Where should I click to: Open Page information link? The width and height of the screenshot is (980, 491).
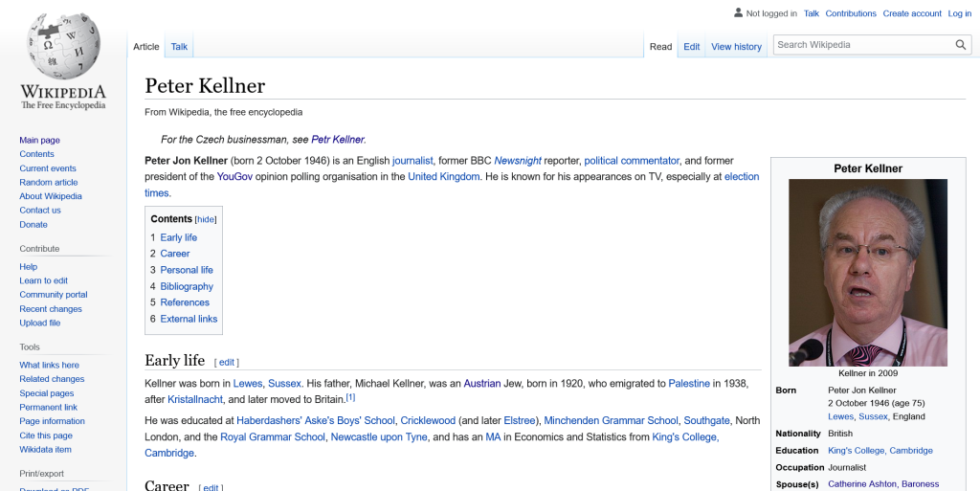[x=52, y=421]
